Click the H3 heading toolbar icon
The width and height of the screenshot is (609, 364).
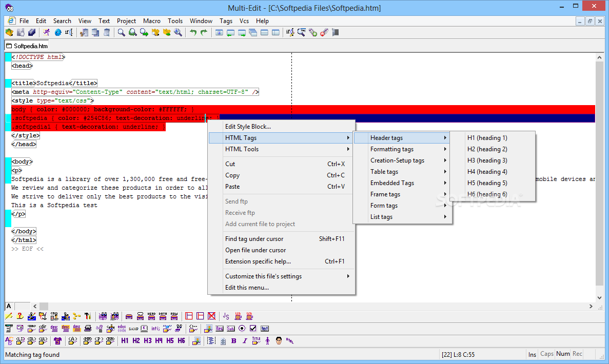click(148, 340)
